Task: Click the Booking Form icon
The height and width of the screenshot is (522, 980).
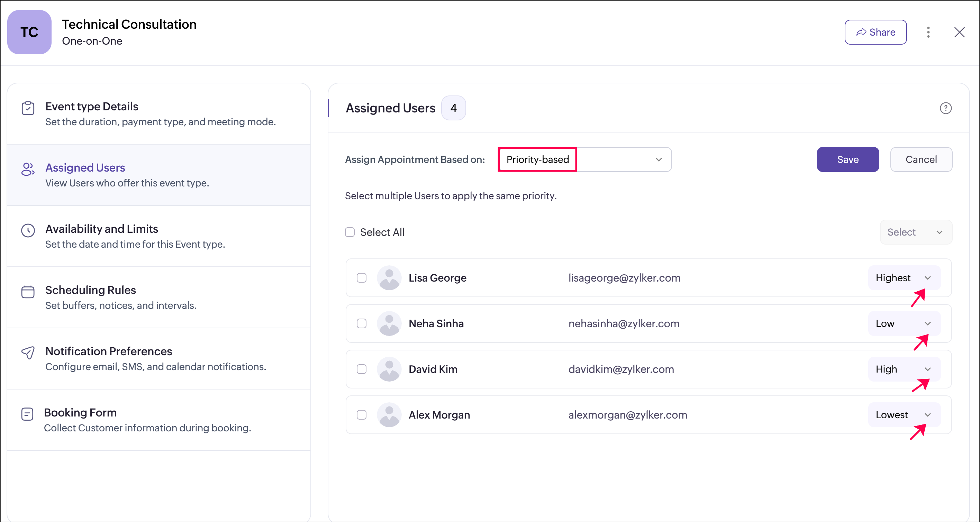Action: (27, 414)
